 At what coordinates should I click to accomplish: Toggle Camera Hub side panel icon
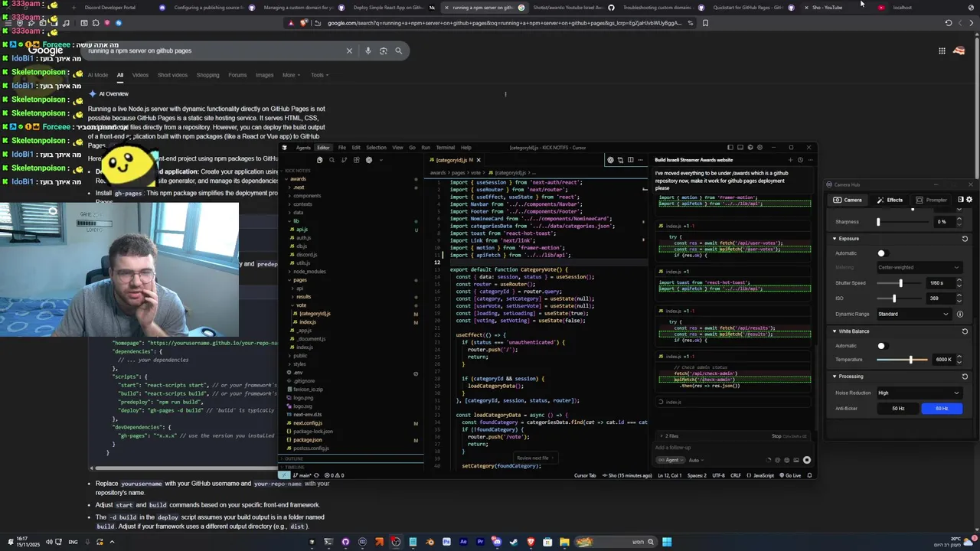point(961,200)
